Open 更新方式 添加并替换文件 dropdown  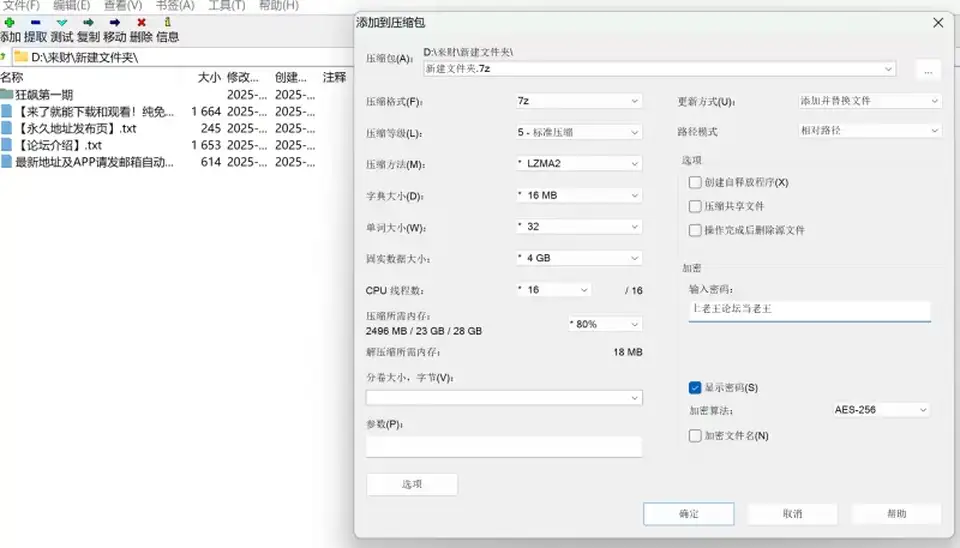tap(869, 101)
